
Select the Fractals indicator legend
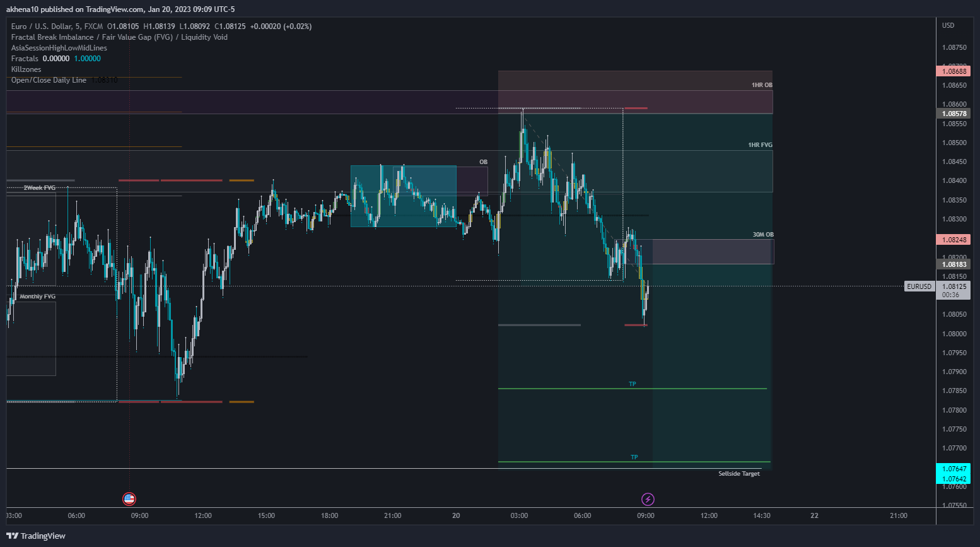tap(25, 59)
